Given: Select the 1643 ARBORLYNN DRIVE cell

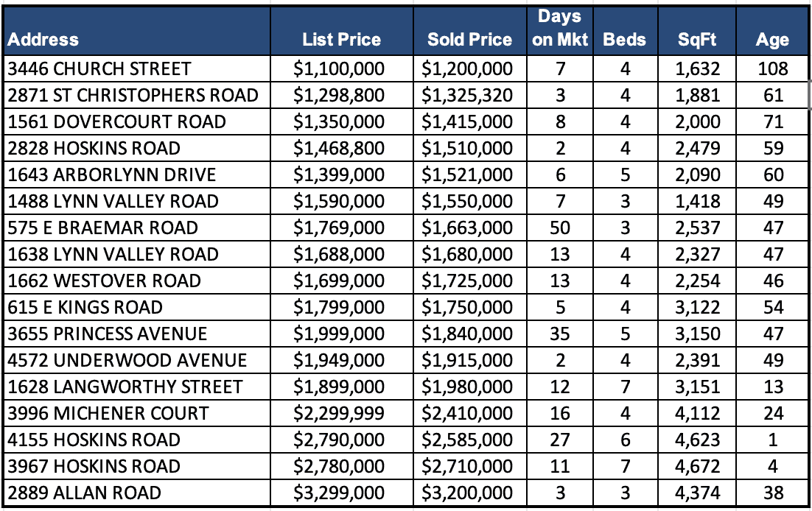Looking at the screenshot, I should click(112, 175).
